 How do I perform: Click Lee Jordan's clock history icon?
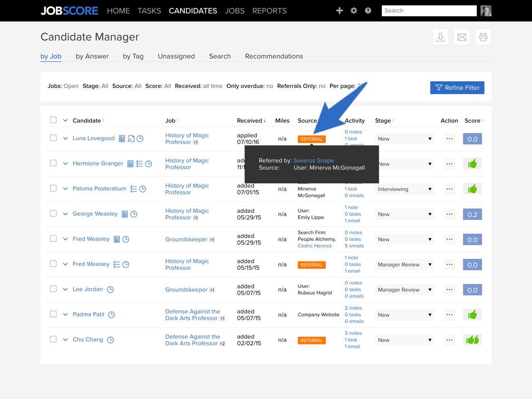click(110, 289)
